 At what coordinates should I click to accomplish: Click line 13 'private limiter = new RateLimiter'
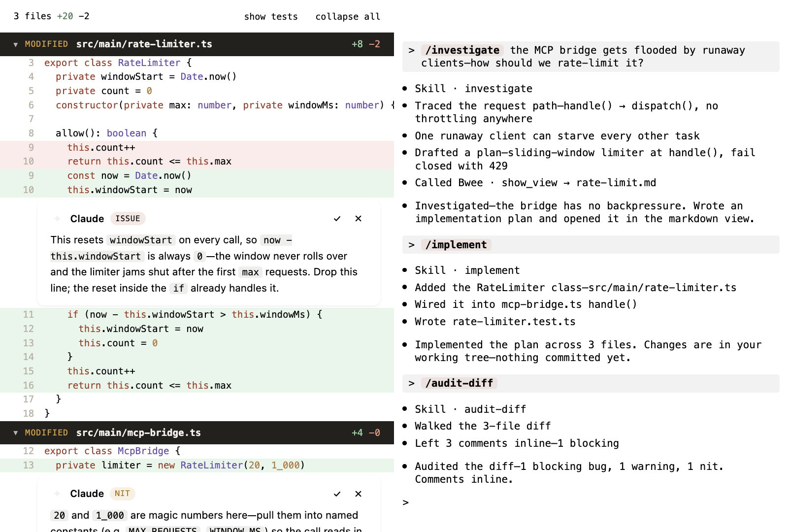point(197,465)
